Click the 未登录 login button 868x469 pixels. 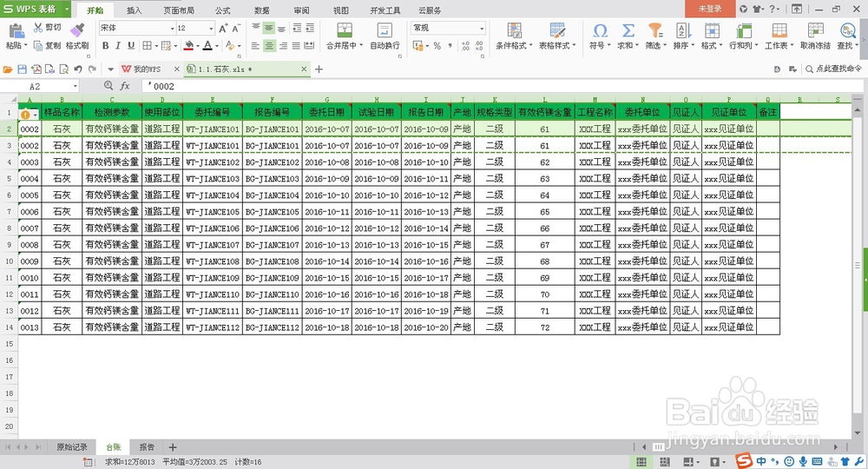(x=710, y=9)
